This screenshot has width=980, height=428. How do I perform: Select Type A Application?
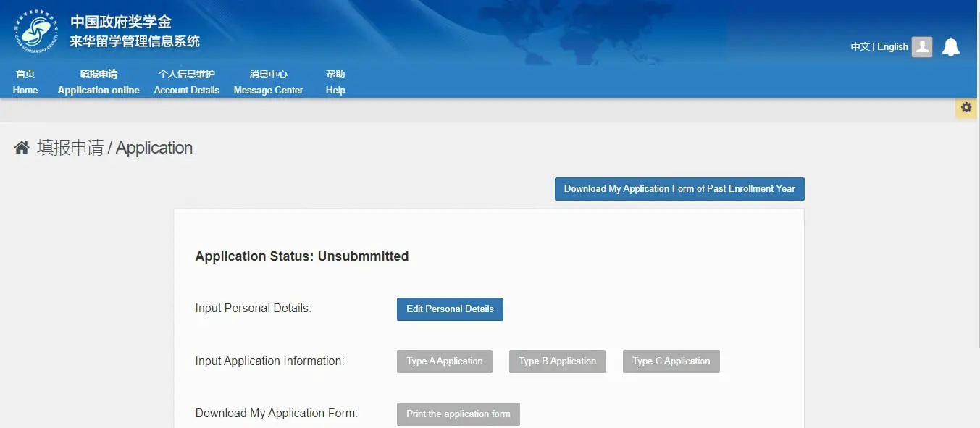(x=445, y=361)
